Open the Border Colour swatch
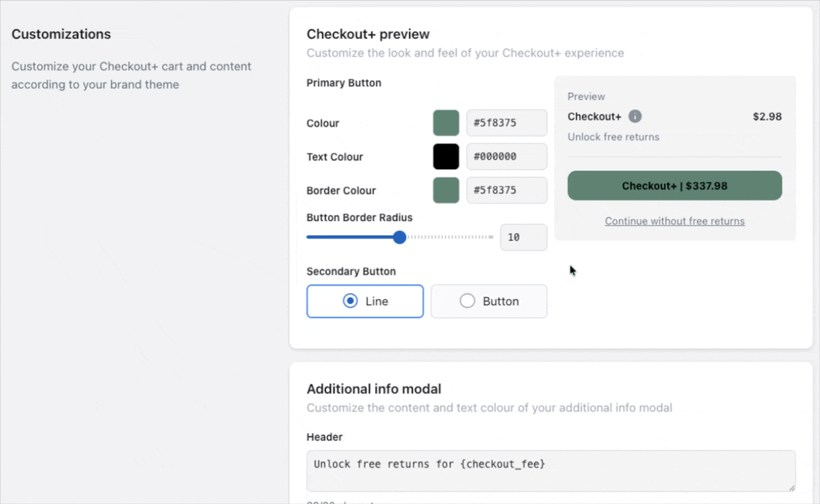This screenshot has height=504, width=820. point(446,191)
